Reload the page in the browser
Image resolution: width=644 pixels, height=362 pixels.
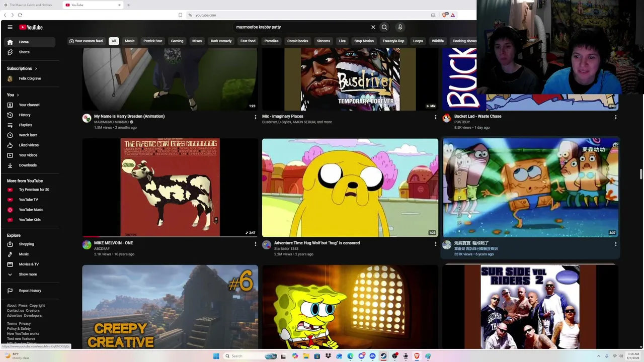[x=20, y=15]
